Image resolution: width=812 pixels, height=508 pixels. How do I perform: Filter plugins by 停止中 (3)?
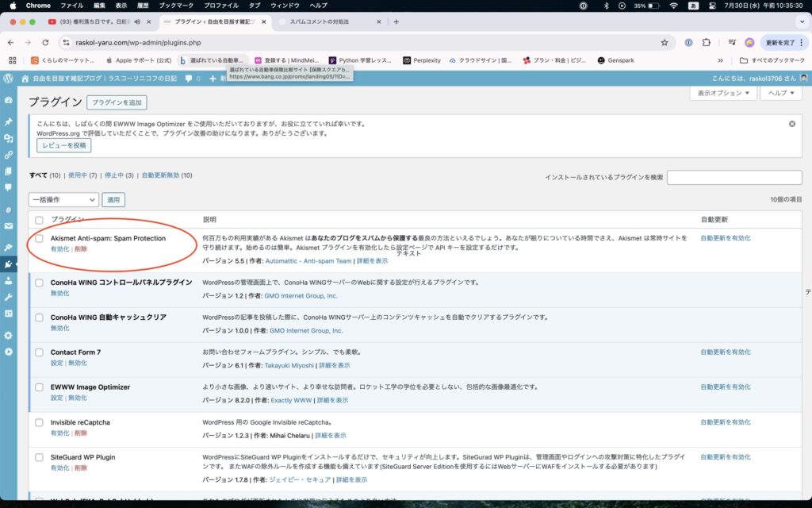tap(119, 175)
